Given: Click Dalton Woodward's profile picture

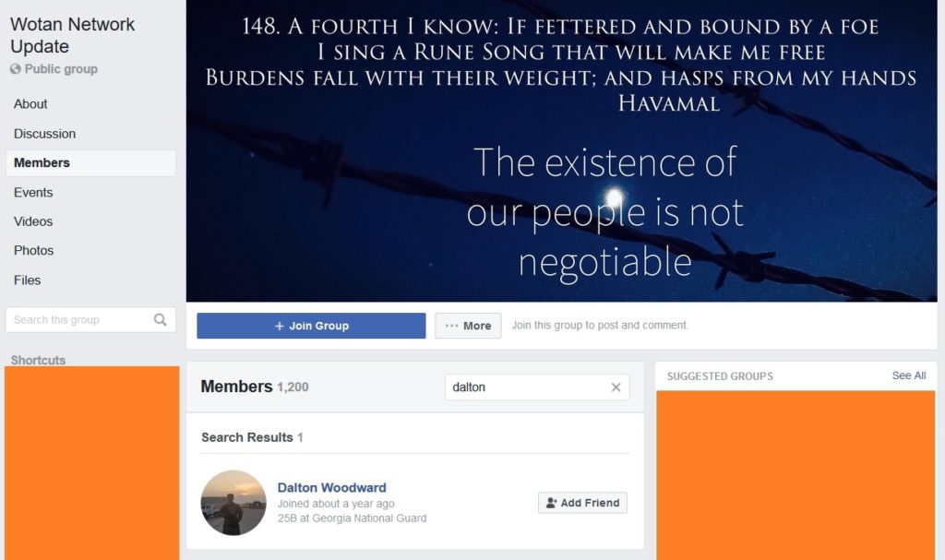Looking at the screenshot, I should point(233,503).
